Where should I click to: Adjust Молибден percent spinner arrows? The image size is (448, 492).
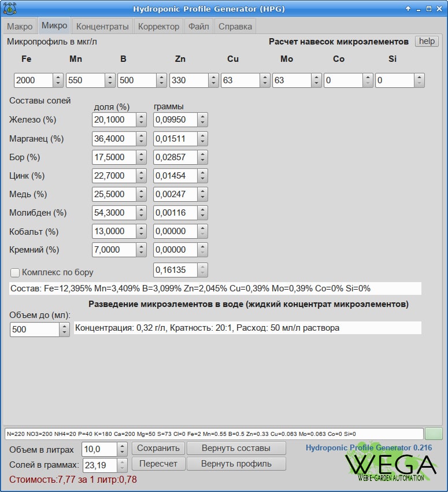pos(141,213)
